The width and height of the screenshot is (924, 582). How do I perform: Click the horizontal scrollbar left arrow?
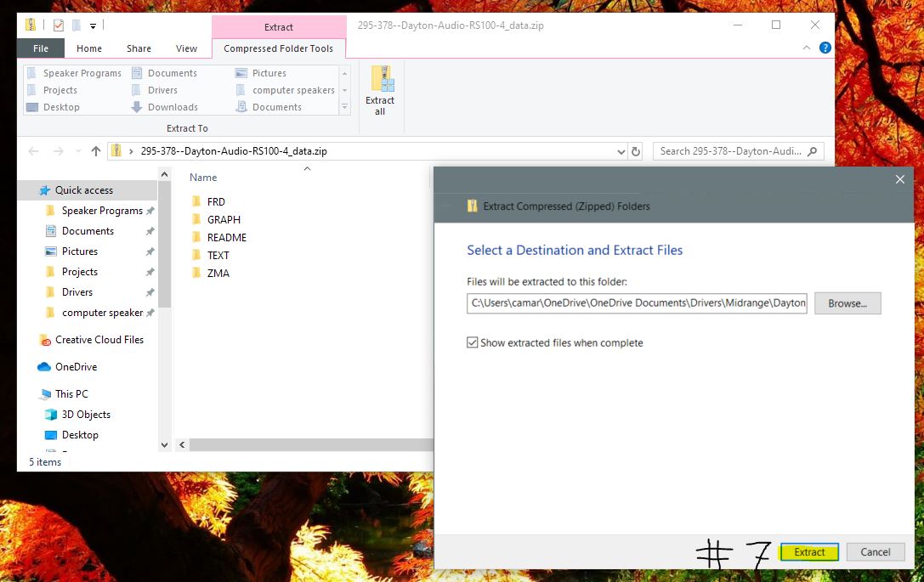182,444
